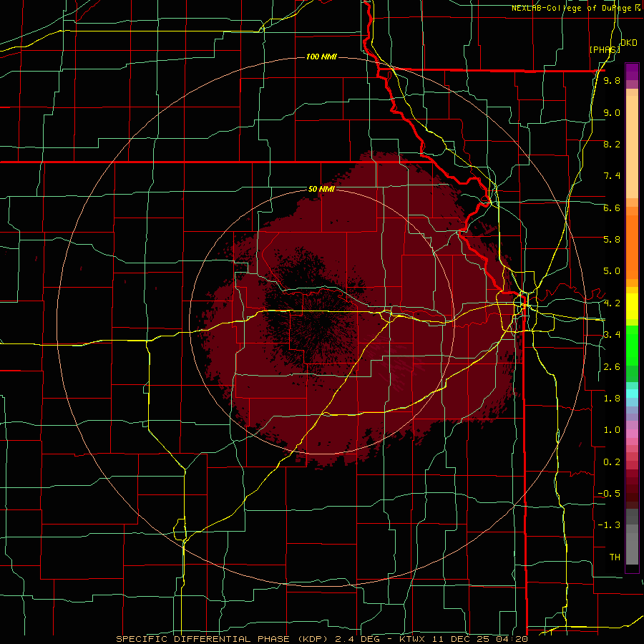The image size is (644, 644).
Task: Click the 2.6 value on the color scale
Action: coord(612,366)
